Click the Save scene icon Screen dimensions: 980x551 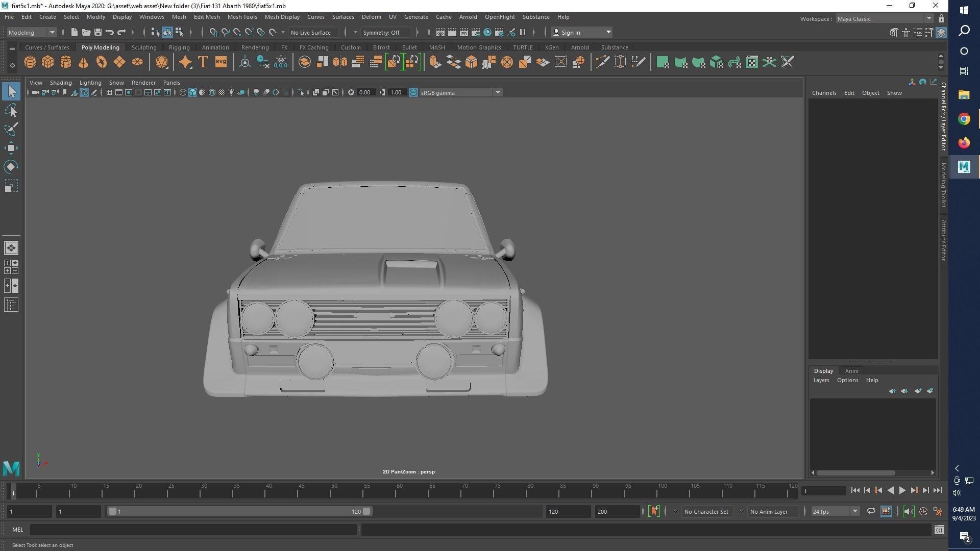[x=98, y=32]
